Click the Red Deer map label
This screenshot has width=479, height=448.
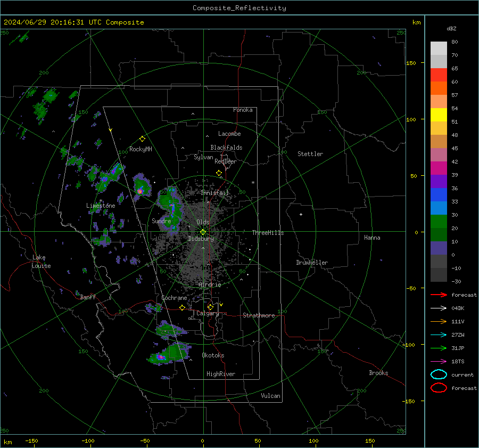tap(226, 161)
